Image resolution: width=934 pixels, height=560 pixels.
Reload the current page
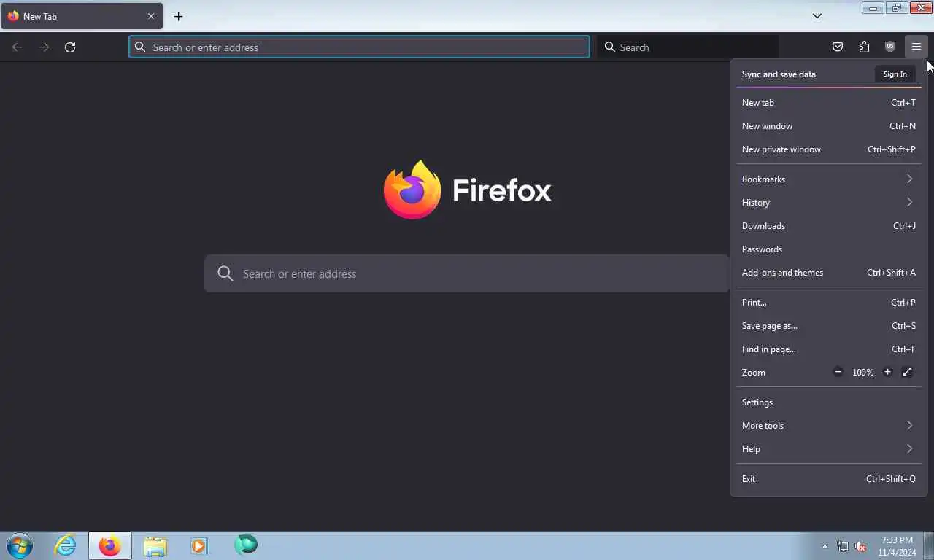point(70,47)
